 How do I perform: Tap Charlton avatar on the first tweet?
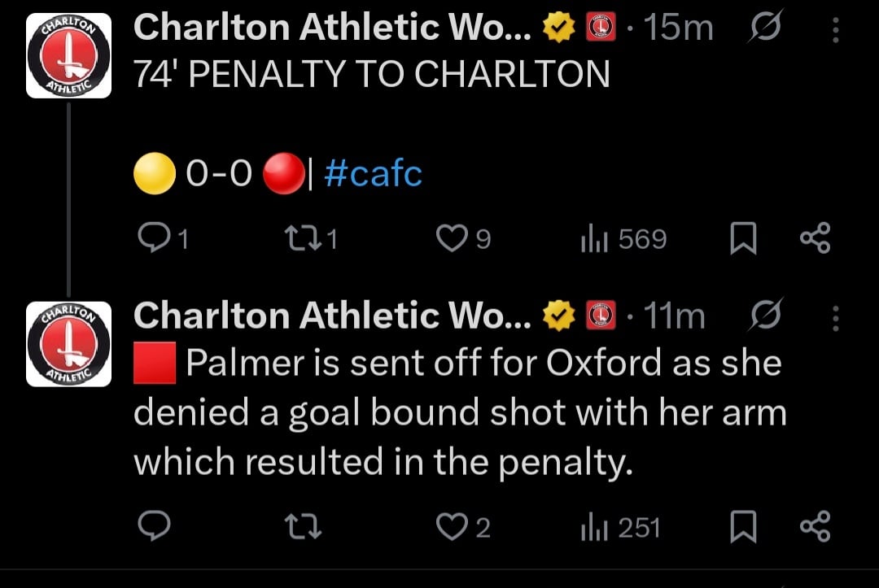[x=69, y=56]
